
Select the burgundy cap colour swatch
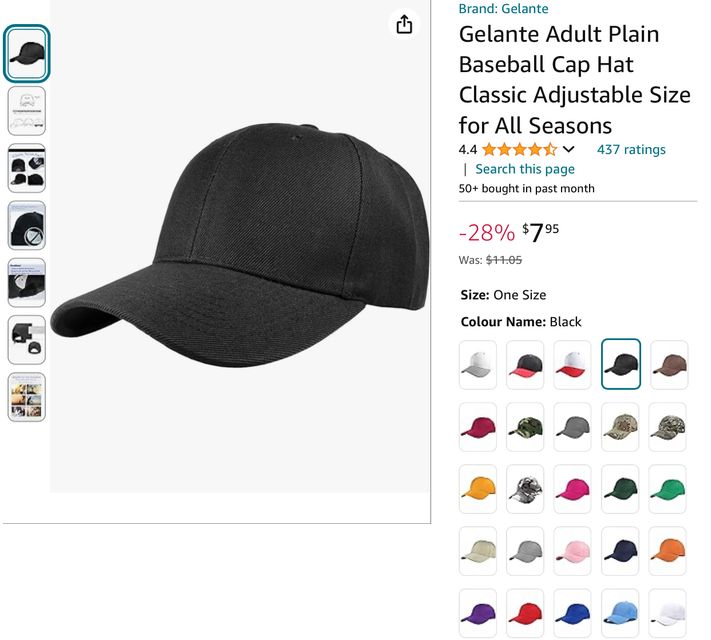click(478, 427)
